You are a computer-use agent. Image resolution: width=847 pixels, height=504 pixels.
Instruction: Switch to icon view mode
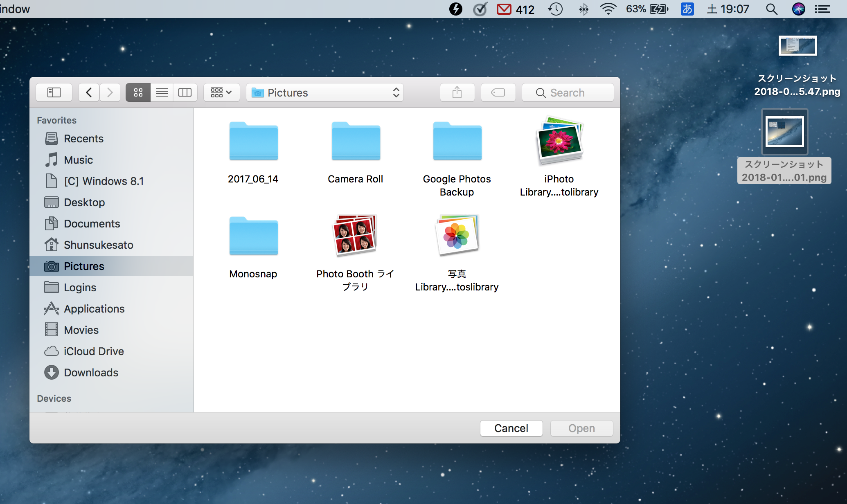coord(138,92)
